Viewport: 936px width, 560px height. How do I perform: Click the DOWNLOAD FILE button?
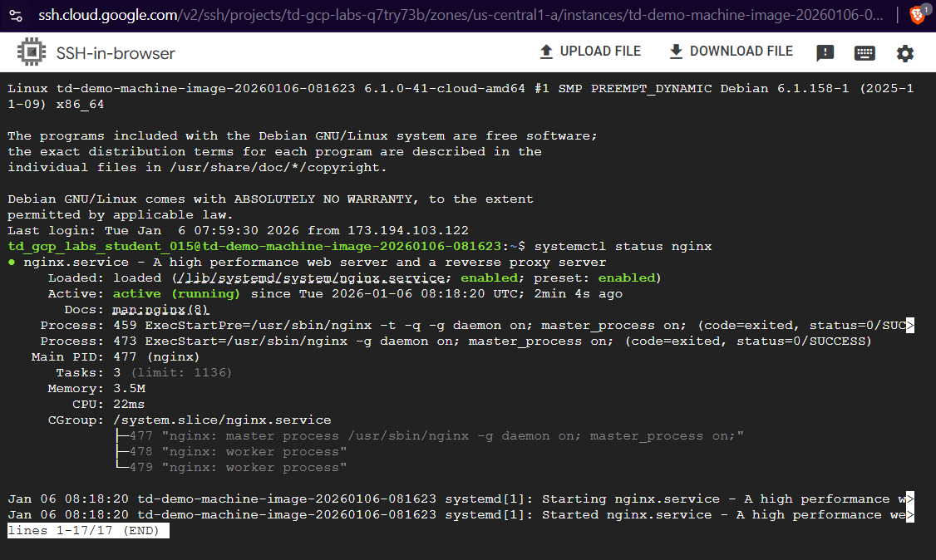[x=732, y=52]
